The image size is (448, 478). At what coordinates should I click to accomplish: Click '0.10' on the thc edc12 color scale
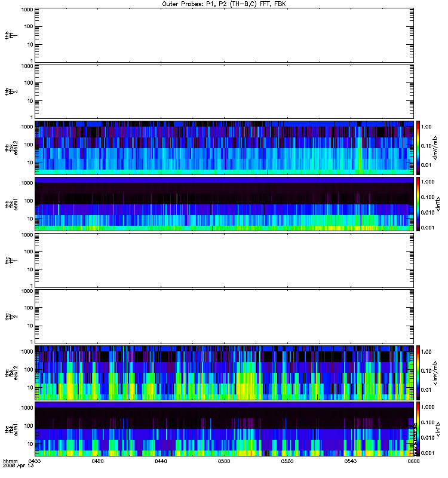click(426, 371)
